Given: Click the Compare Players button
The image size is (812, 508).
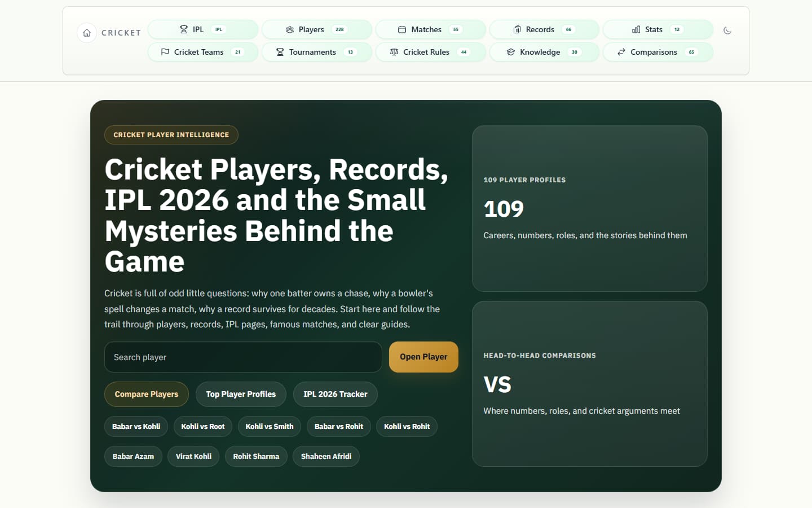Looking at the screenshot, I should point(147,394).
